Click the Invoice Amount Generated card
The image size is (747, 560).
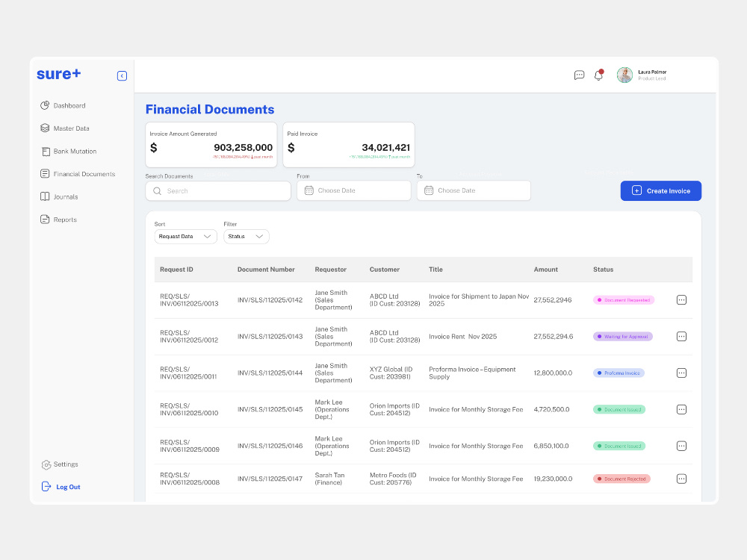(x=211, y=145)
